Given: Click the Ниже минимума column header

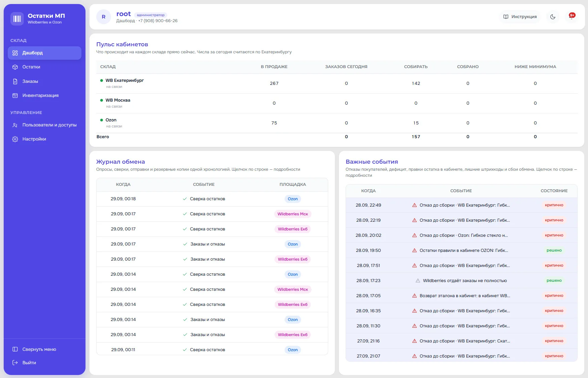Looking at the screenshot, I should [x=535, y=67].
